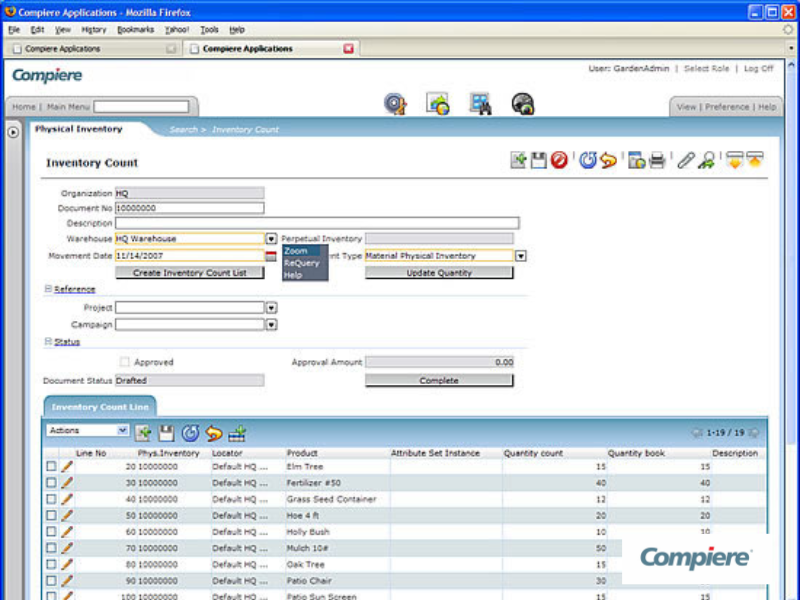Edit the Elm Tree line with its pencil icon
The width and height of the screenshot is (800, 600).
pyautogui.click(x=67, y=466)
